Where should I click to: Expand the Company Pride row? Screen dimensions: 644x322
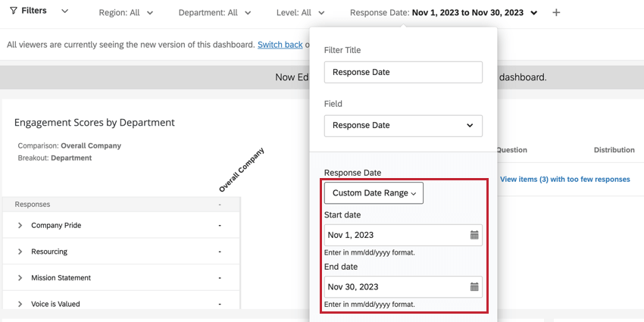pos(20,226)
